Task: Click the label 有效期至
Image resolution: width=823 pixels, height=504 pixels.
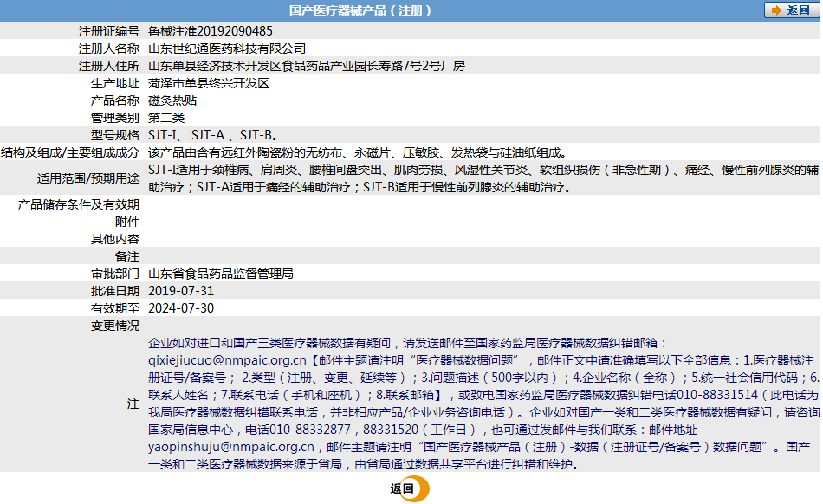Action: pos(115,308)
